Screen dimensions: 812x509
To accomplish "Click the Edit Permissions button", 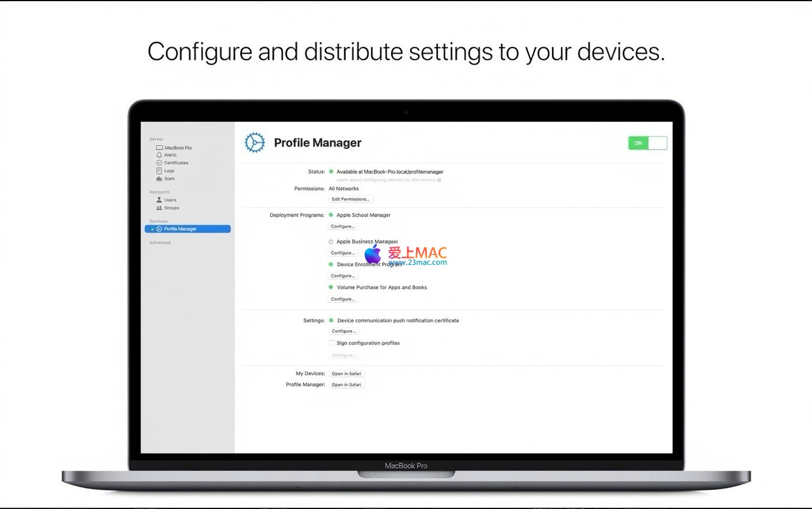I will (351, 199).
